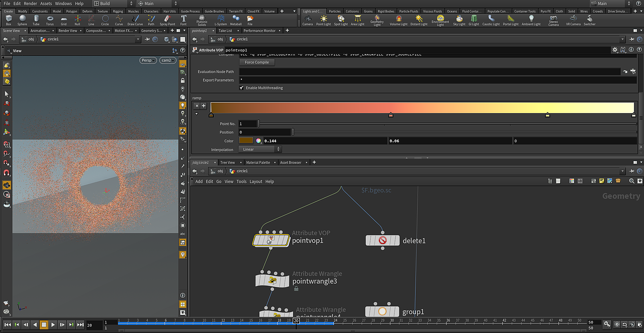Select the File shelf tool
The width and height of the screenshot is (644, 333).
pos(250,20)
